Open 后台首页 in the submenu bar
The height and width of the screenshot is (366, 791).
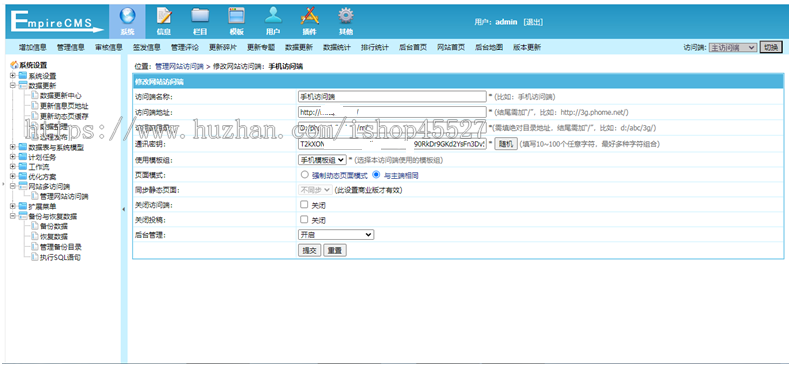(413, 47)
